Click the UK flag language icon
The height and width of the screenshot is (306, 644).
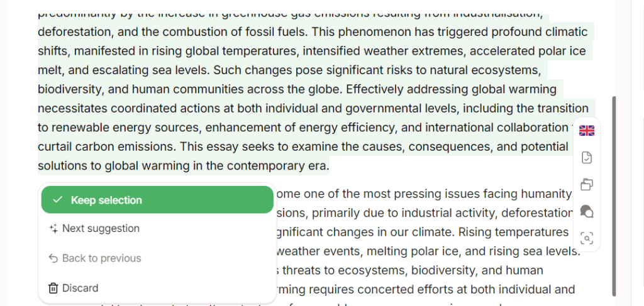point(587,131)
